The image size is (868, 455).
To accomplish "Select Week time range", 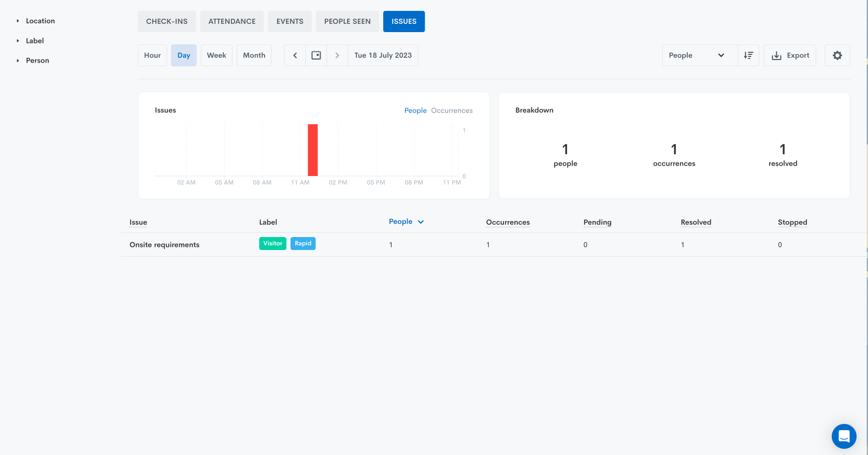I will (x=216, y=55).
